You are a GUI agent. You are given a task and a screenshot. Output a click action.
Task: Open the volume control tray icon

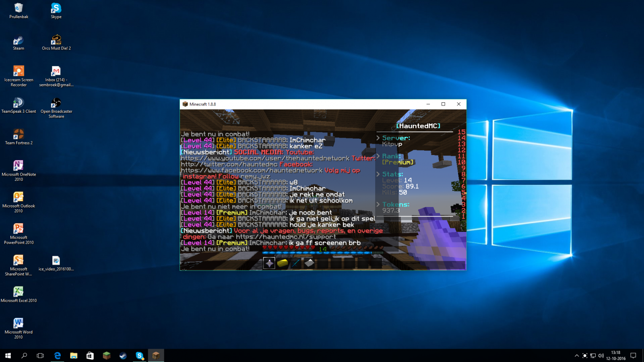[x=601, y=356]
